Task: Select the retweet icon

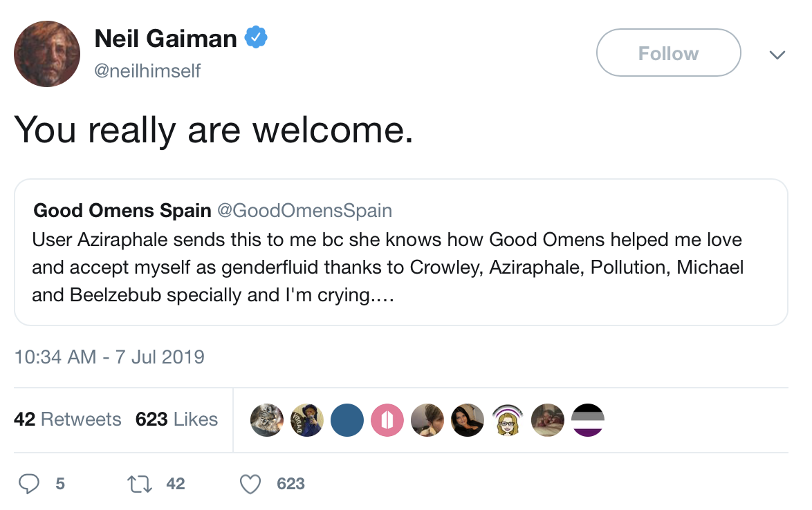Action: [138, 484]
